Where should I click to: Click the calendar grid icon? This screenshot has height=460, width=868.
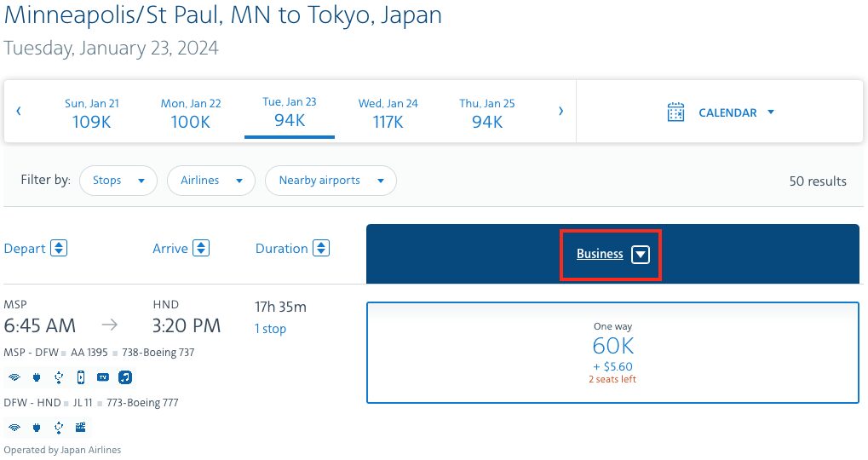coord(675,112)
